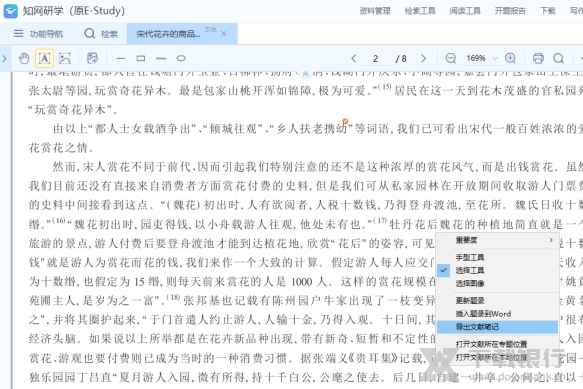583x389 pixels.
Task: Click 打开文献所在本地位置 menu entry
Action: [497, 357]
